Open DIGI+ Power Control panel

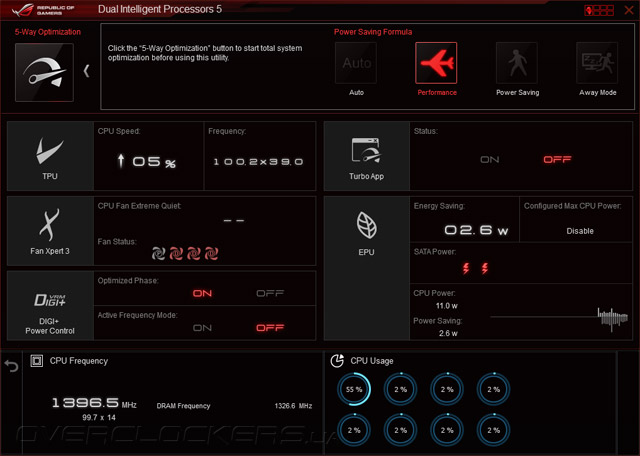coord(50,306)
